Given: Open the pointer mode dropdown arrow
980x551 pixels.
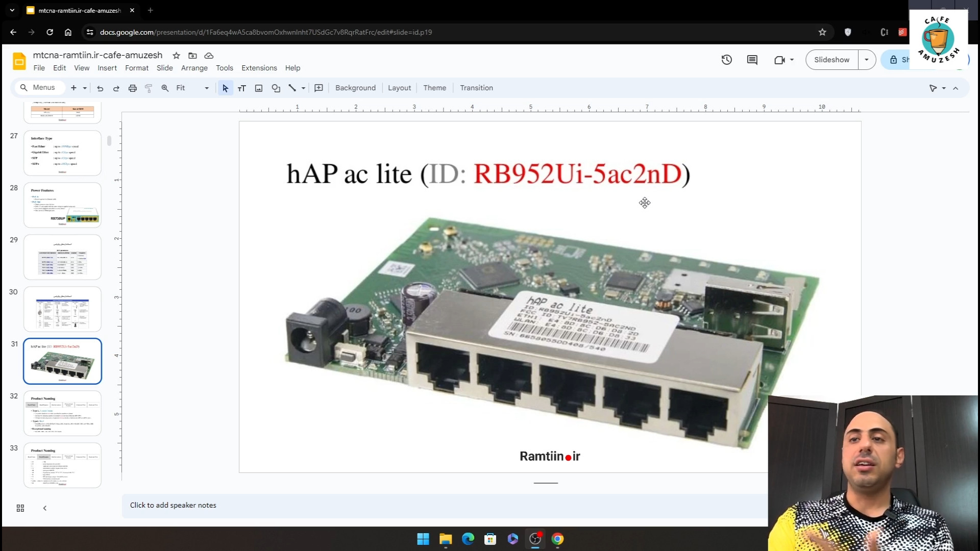Looking at the screenshot, I should [944, 88].
